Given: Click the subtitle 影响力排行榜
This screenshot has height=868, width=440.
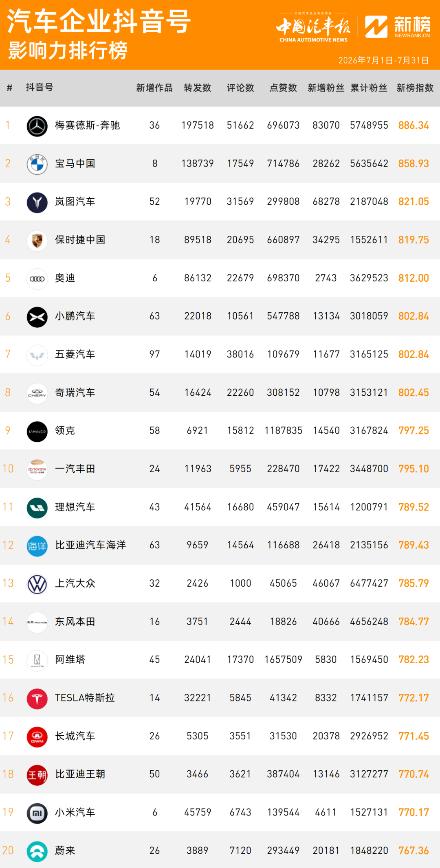Looking at the screenshot, I should pos(68,51).
